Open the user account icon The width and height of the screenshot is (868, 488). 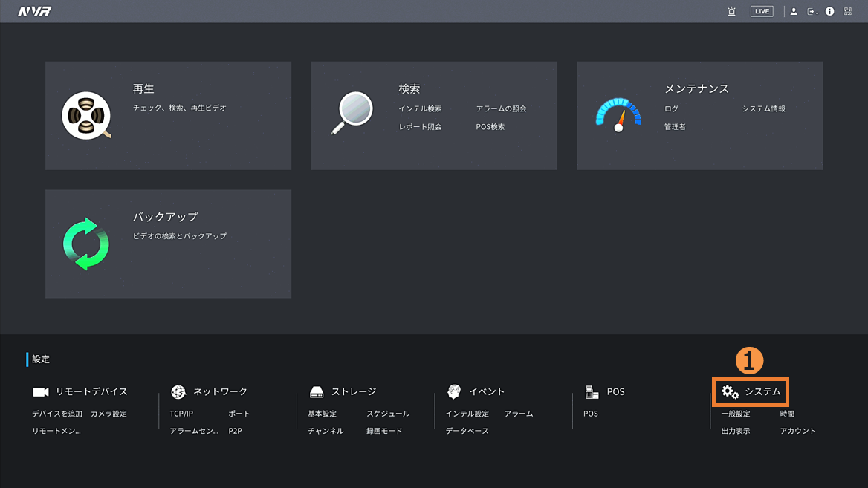point(794,11)
